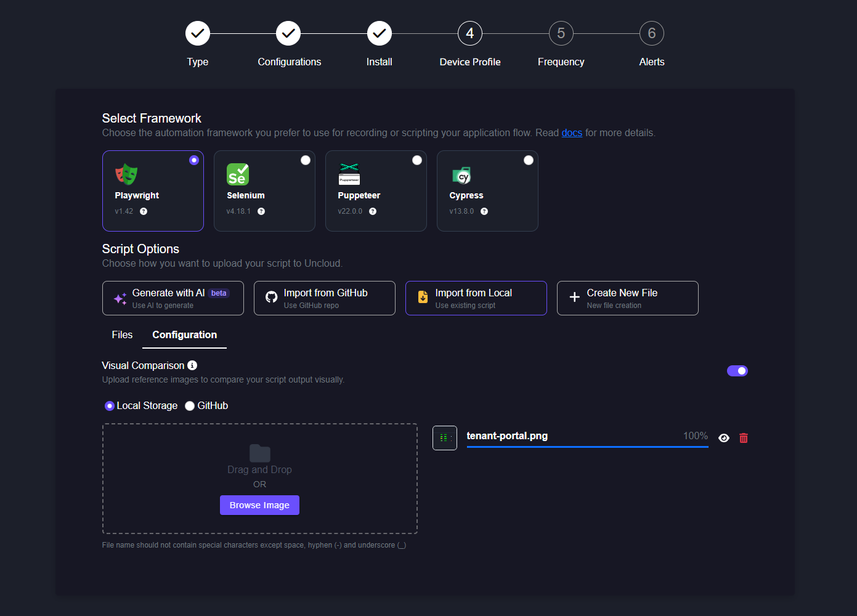
Task: Open the Configuration tab
Action: pos(184,335)
